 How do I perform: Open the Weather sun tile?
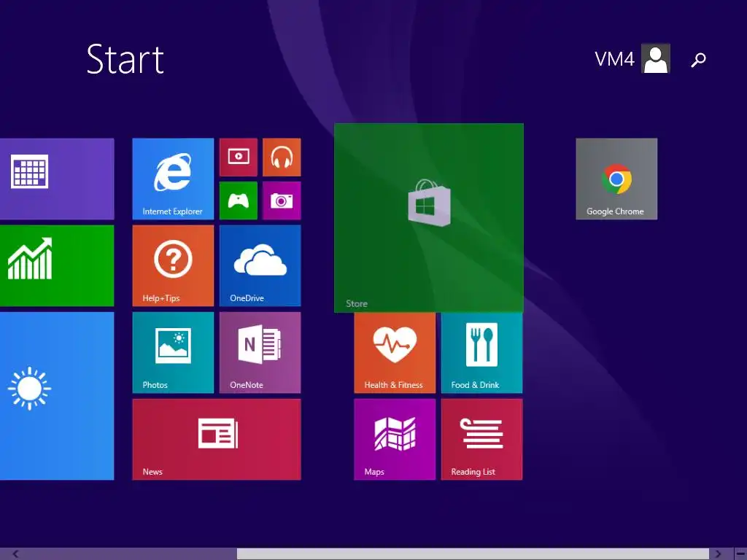pyautogui.click(x=57, y=396)
